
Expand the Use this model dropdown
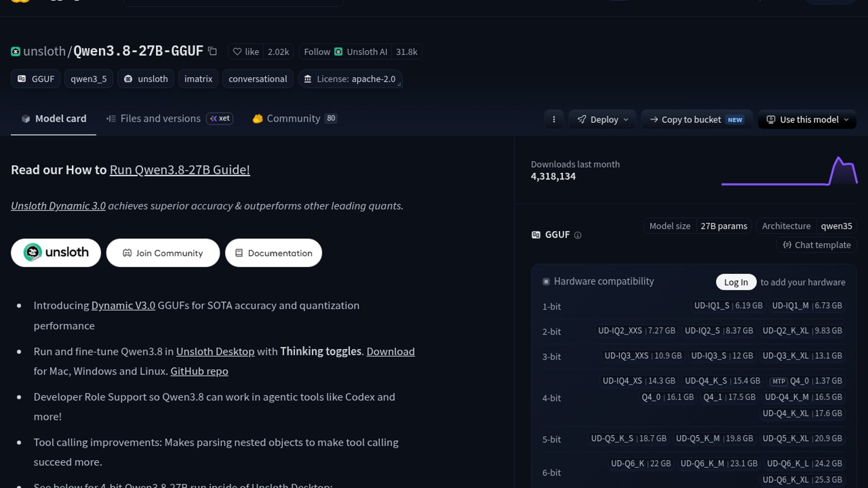[x=807, y=120]
